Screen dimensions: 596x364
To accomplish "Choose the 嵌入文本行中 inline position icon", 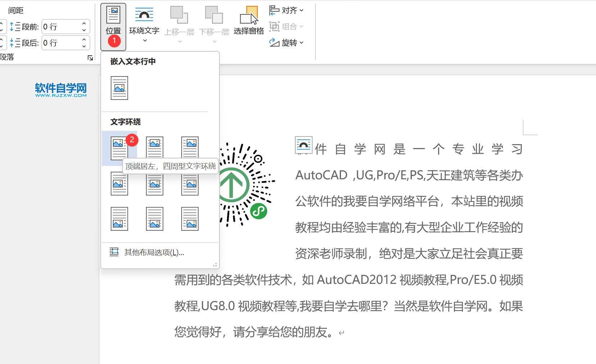I will (119, 88).
